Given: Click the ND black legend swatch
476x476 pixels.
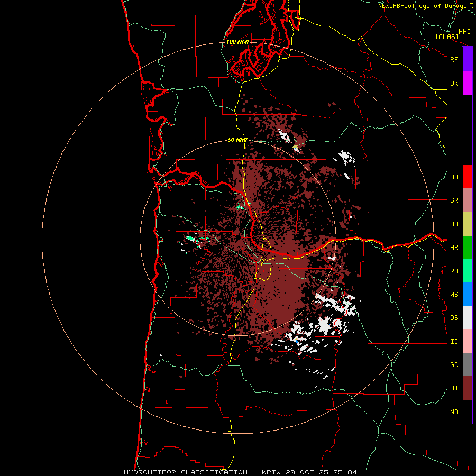Looking at the screenshot, I should [x=467, y=411].
